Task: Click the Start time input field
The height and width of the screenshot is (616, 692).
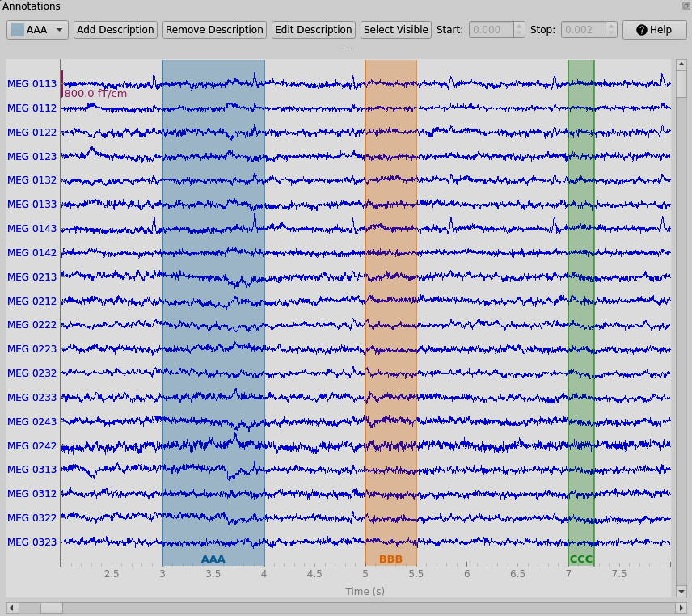Action: coord(491,30)
